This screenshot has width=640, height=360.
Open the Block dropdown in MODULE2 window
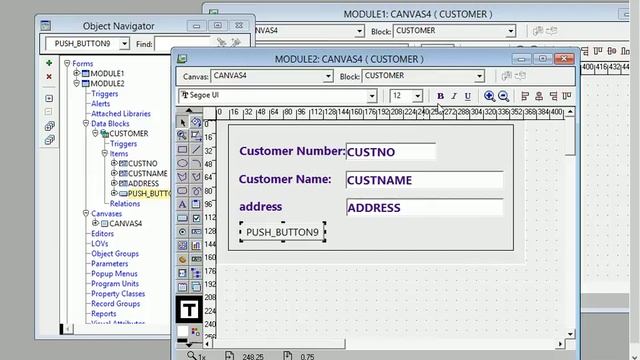480,76
